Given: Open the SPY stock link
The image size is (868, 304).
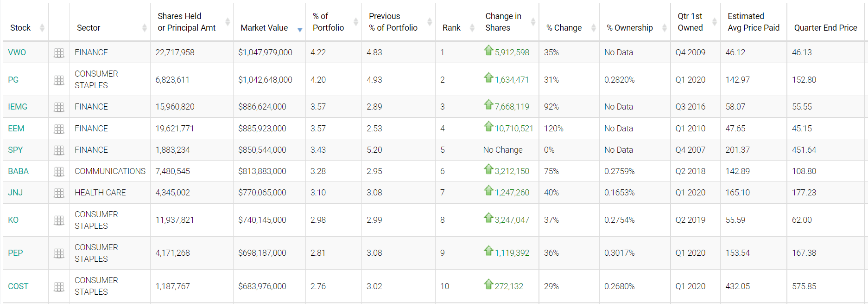Looking at the screenshot, I should tap(15, 150).
